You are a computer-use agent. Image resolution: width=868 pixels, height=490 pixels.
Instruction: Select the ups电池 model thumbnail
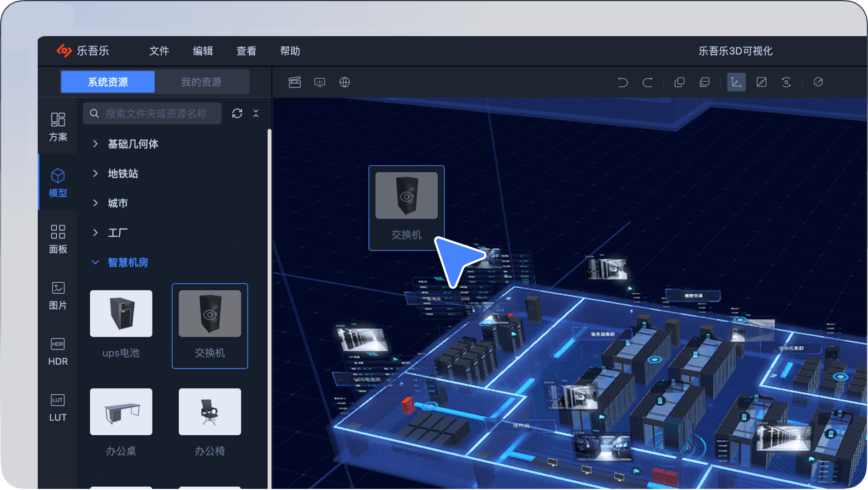coord(121,314)
